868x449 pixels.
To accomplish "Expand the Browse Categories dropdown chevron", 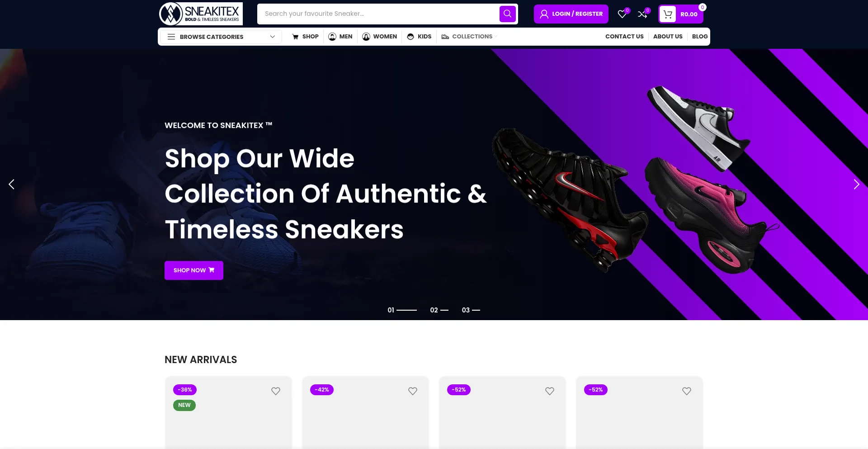I will pos(273,37).
